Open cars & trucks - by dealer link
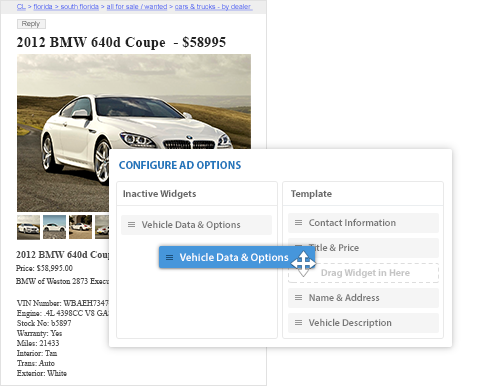This screenshot has height=386, width=480. click(x=214, y=6)
